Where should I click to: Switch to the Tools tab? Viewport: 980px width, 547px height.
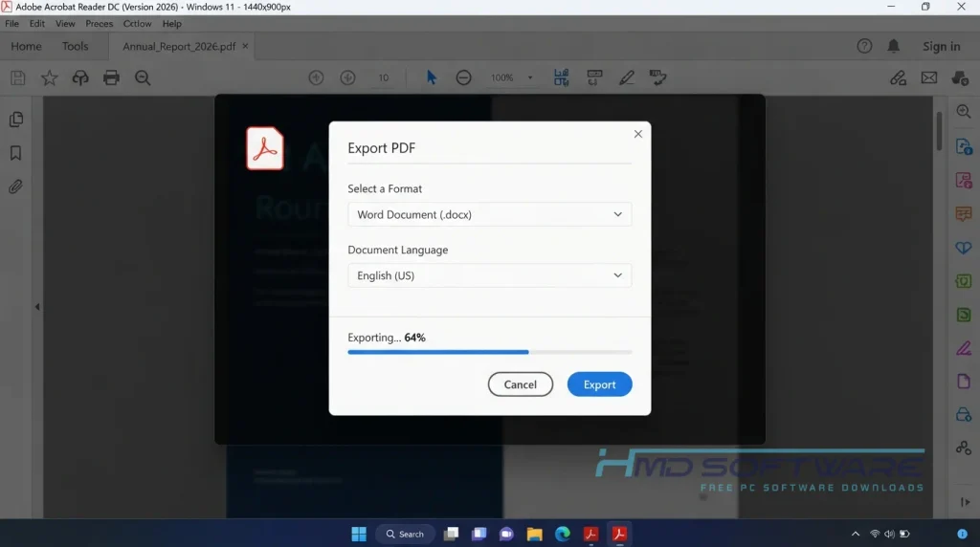[75, 46]
